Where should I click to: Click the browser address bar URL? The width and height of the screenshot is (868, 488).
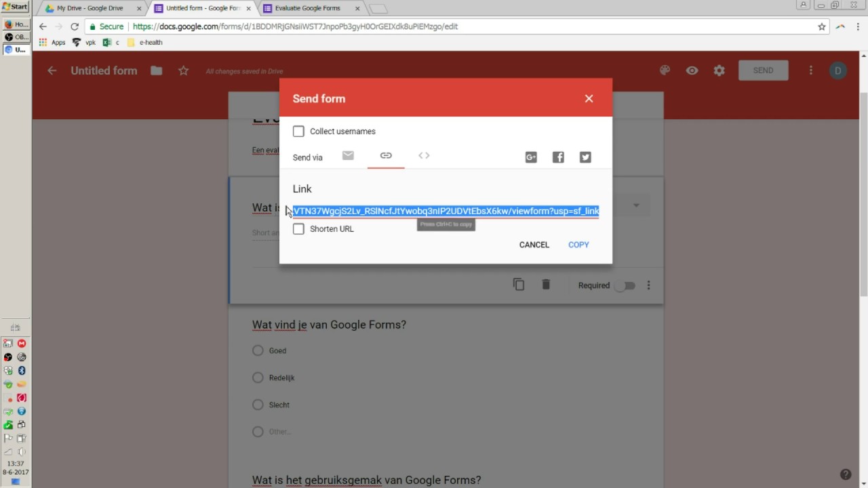(x=296, y=26)
